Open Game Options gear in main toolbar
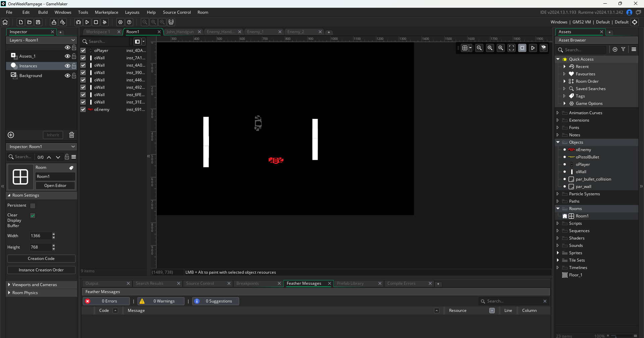Screen dimensions: 644x338 point(120,22)
